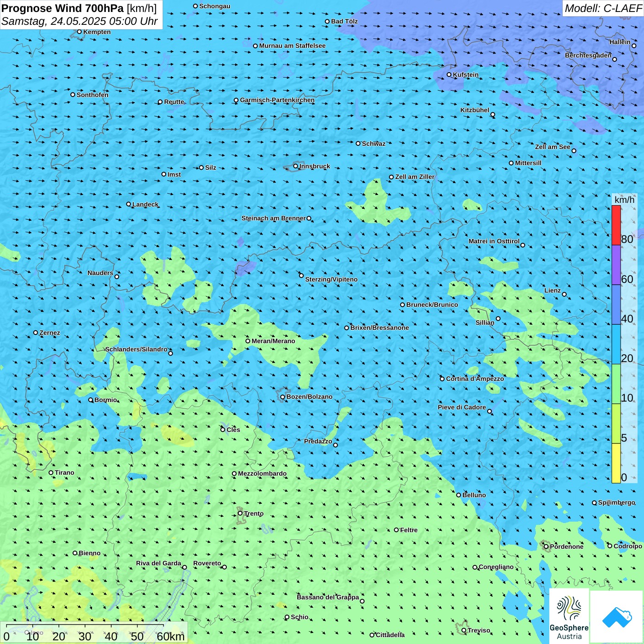Click the 'Murnau am Staffelsee' label
Viewport: 644px width, 644px height.
(292, 46)
